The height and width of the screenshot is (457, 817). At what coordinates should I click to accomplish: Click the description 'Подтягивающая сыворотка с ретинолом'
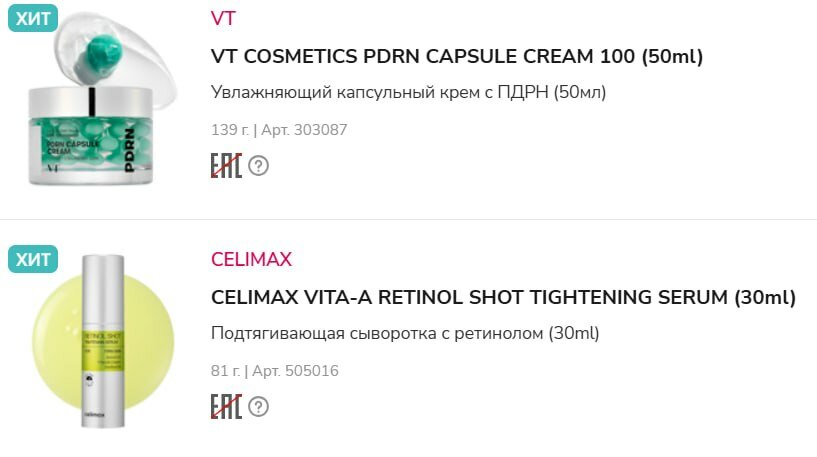pos(405,333)
